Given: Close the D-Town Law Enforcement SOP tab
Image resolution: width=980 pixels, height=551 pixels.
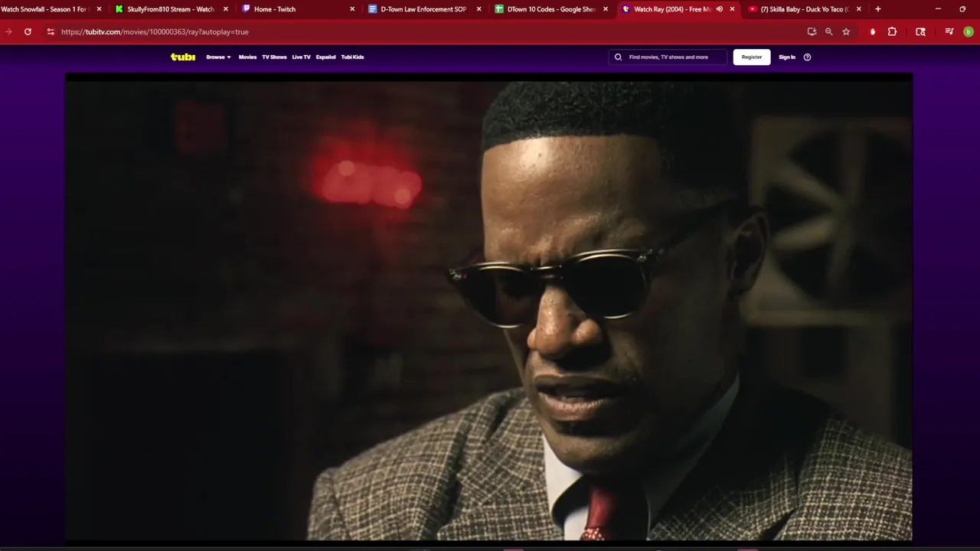Looking at the screenshot, I should click(479, 9).
